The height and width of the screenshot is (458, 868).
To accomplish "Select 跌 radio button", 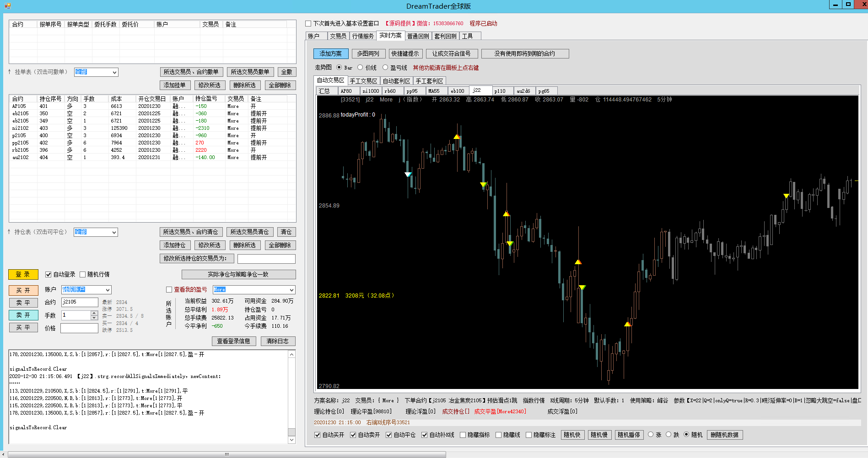I will click(669, 434).
